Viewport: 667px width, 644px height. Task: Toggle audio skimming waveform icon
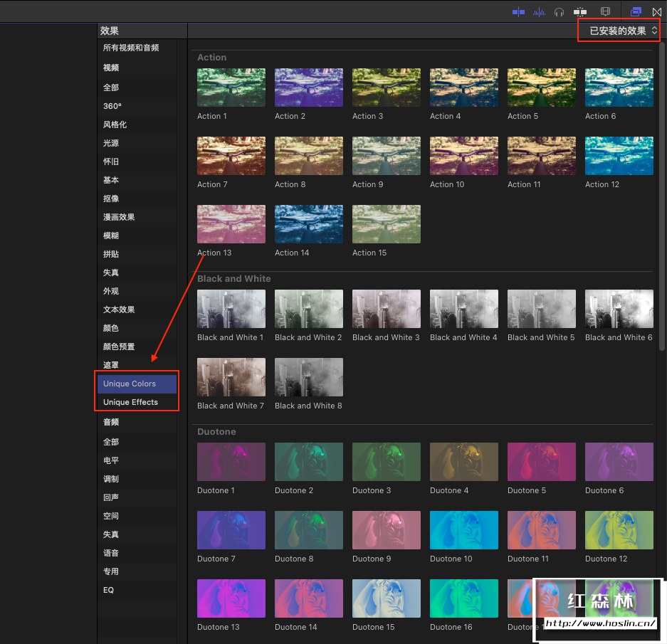(x=539, y=12)
